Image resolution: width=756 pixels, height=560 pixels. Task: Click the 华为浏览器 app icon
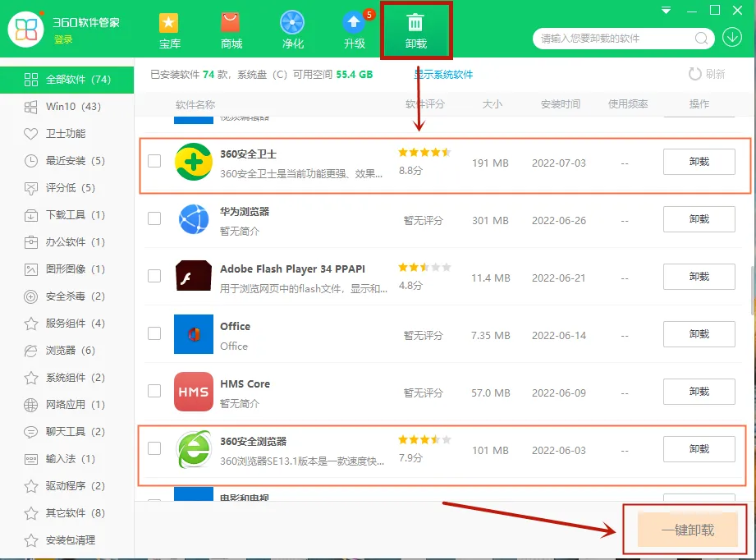194,219
